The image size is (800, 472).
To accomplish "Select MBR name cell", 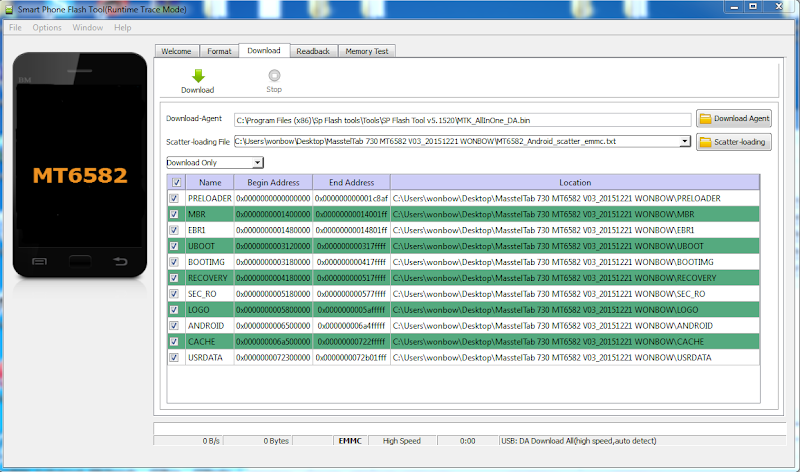I will pos(210,214).
